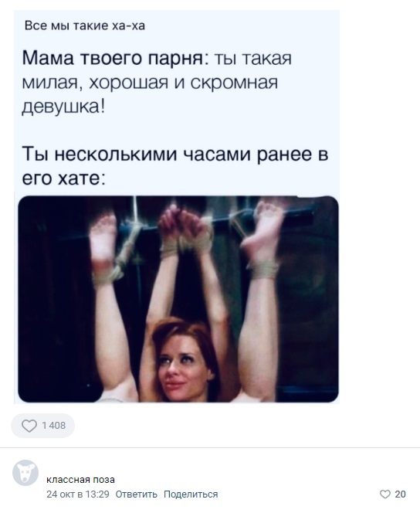Reply to the comment via Ответить
420x513 pixels.
(137, 494)
